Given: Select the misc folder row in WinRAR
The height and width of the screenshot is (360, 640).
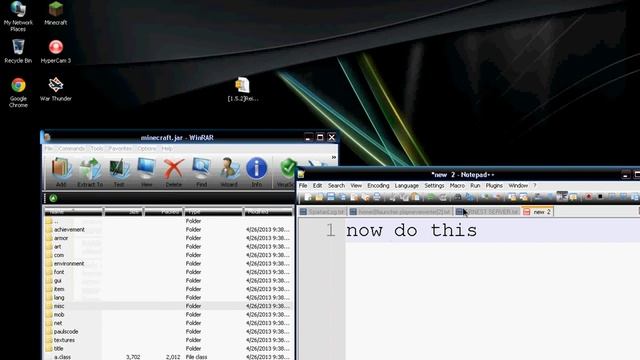Looking at the screenshot, I should point(168,306).
